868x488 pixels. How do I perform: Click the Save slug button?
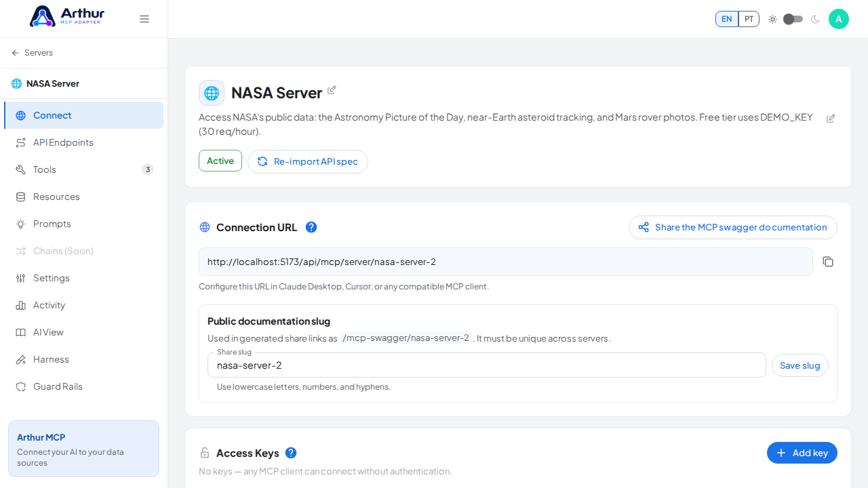pos(800,365)
